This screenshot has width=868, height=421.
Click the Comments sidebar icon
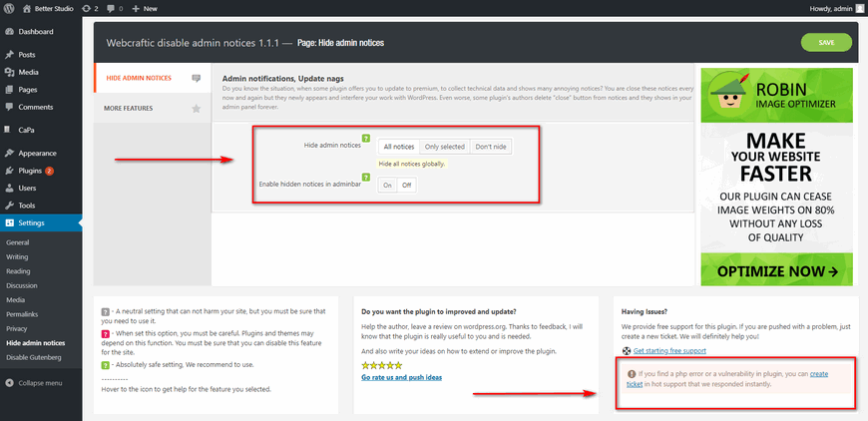[9, 107]
